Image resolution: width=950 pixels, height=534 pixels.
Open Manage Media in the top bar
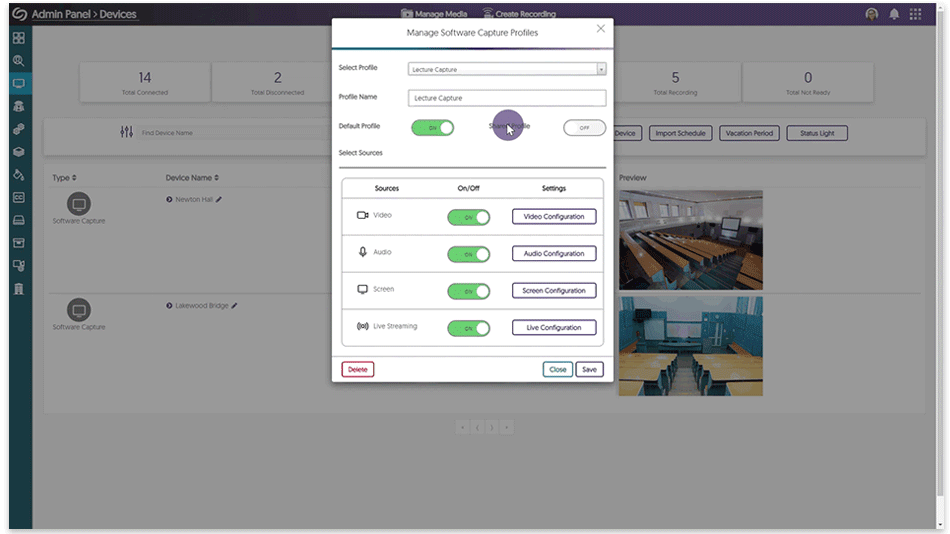(434, 13)
